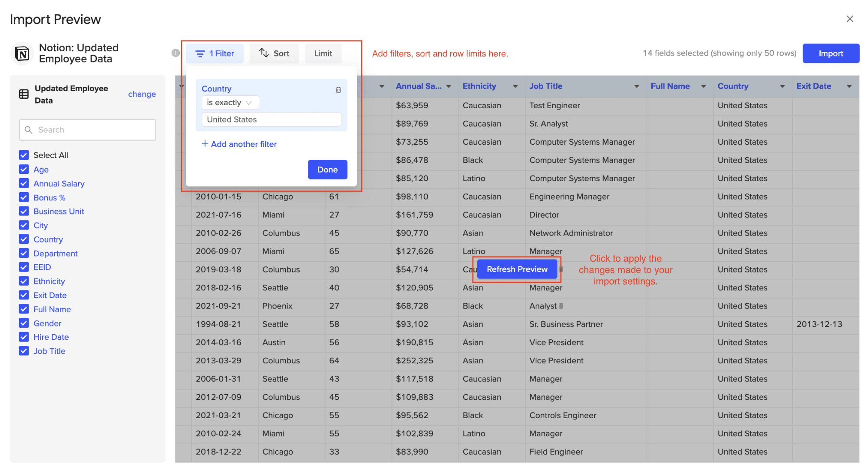Image resolution: width=868 pixels, height=472 pixels.
Task: Click the filter field name Country
Action: (216, 89)
